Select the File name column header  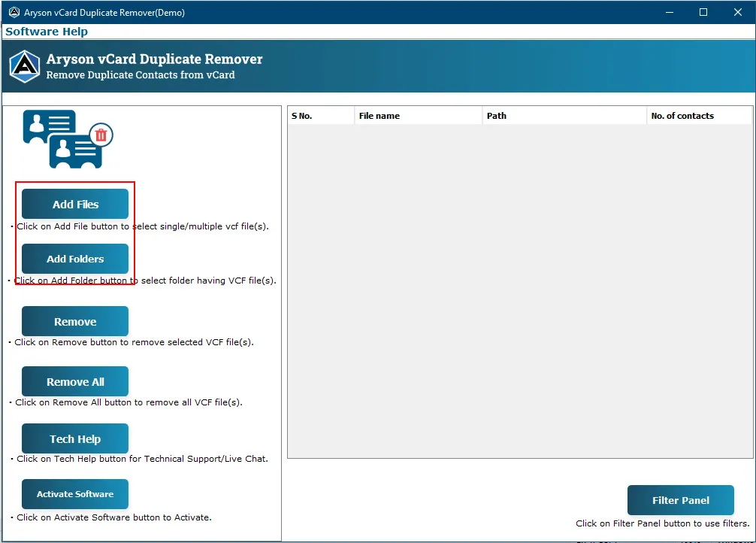click(x=418, y=116)
